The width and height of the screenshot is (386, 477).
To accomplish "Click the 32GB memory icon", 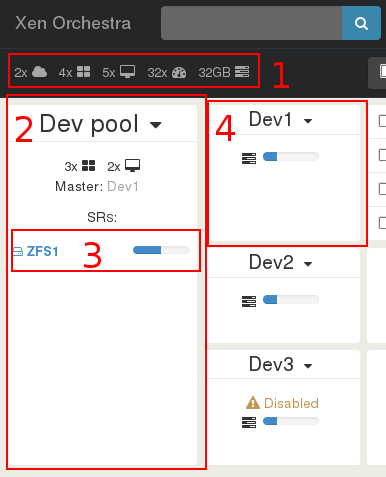I will [242, 72].
